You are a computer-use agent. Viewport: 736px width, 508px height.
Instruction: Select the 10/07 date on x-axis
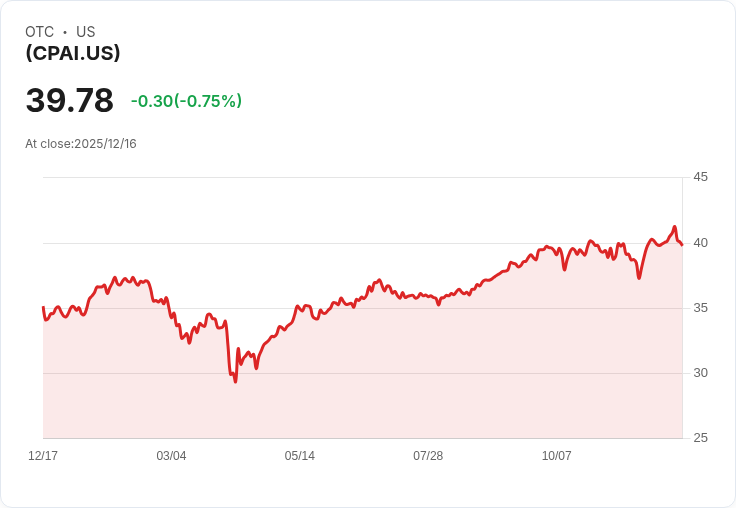click(556, 456)
